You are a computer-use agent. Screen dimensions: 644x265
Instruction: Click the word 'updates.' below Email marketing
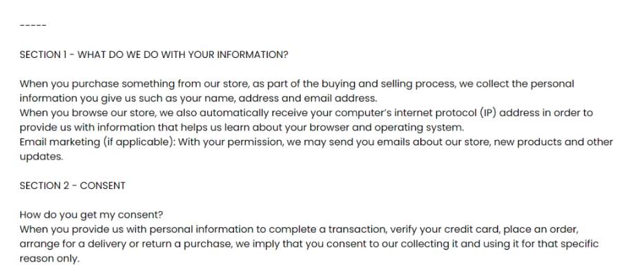click(x=41, y=157)
